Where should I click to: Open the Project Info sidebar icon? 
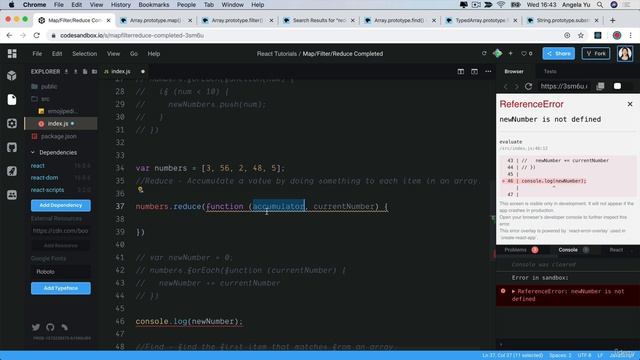click(x=12, y=76)
